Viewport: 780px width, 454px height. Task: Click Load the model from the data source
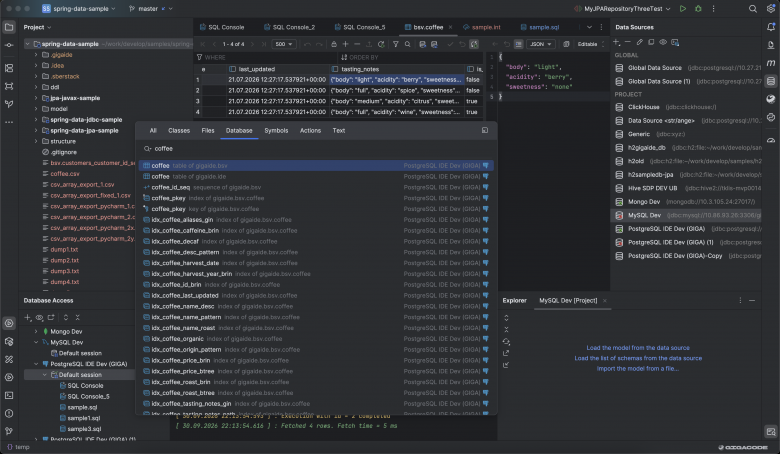click(x=638, y=348)
